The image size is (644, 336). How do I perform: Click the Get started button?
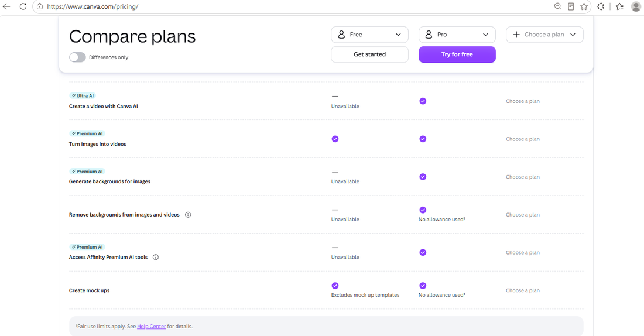[x=369, y=54]
